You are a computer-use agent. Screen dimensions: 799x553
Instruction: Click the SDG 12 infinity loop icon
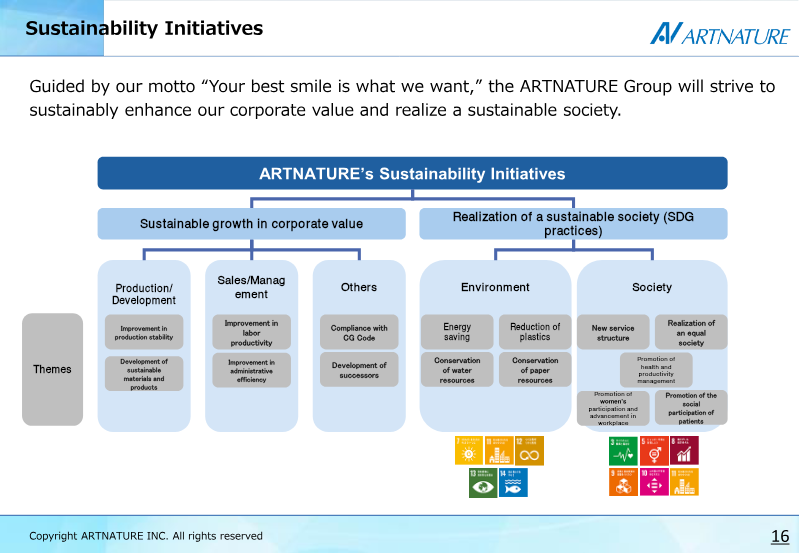[529, 450]
